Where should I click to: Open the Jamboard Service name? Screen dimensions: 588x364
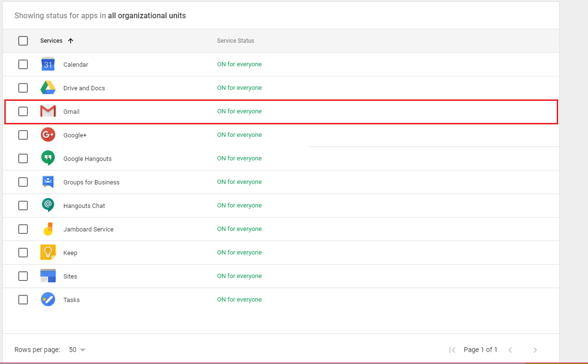[x=88, y=230]
